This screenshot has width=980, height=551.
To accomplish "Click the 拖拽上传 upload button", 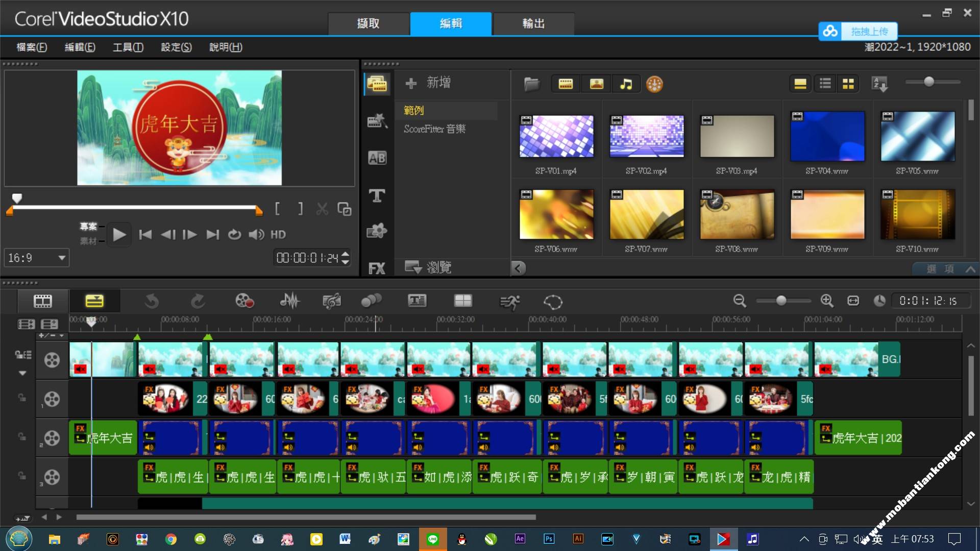I will tap(858, 31).
